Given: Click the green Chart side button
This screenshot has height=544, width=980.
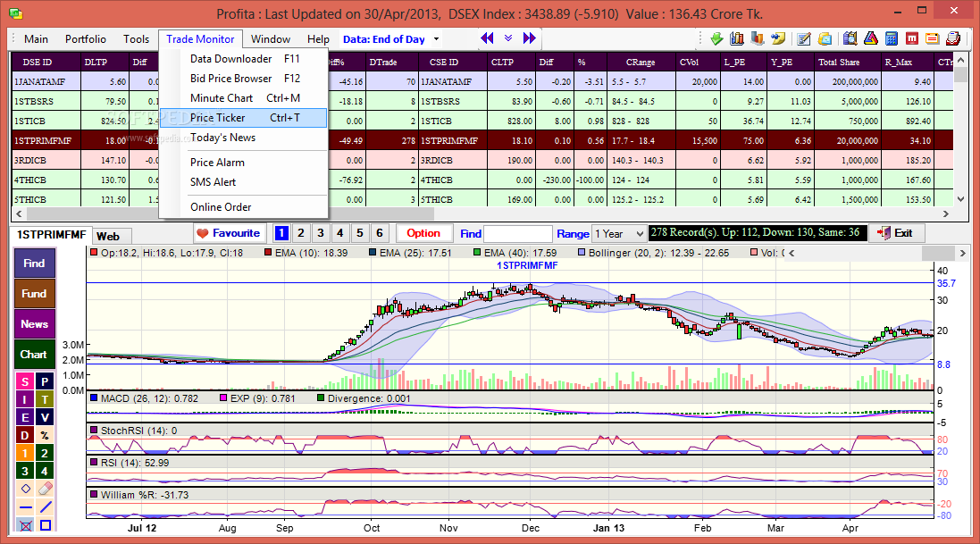Looking at the screenshot, I should (x=34, y=354).
